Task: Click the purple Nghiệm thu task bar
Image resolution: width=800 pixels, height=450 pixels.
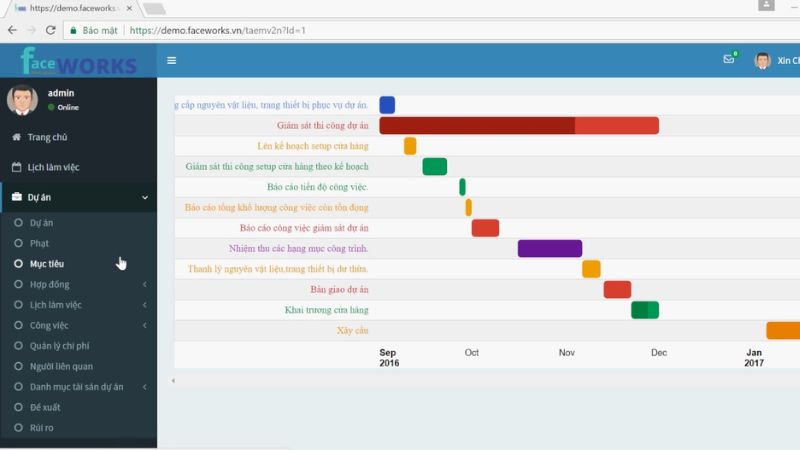Action: [x=549, y=249]
